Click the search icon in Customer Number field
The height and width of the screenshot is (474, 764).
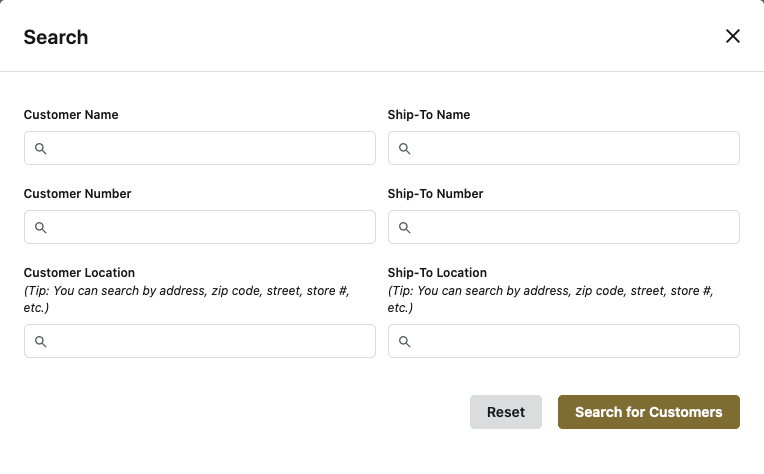point(41,228)
